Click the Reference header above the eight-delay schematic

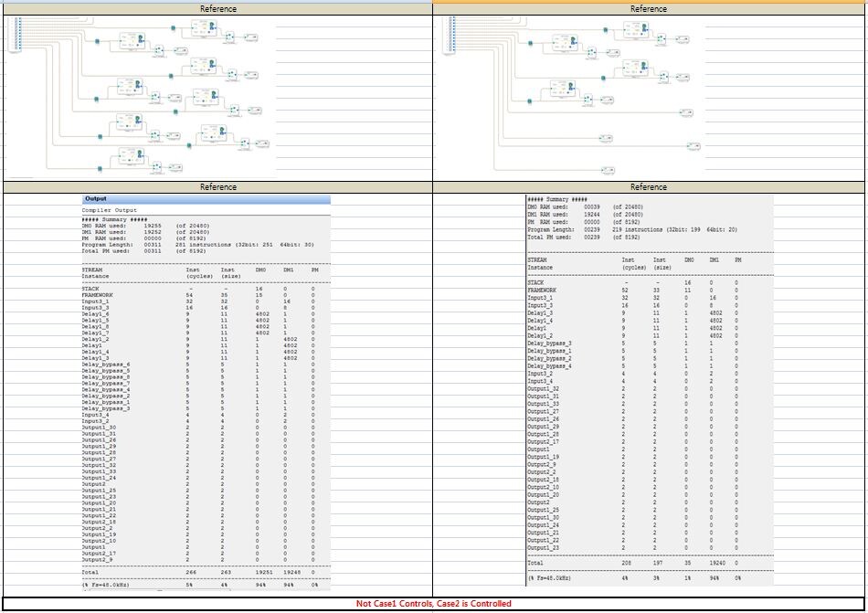pos(218,9)
